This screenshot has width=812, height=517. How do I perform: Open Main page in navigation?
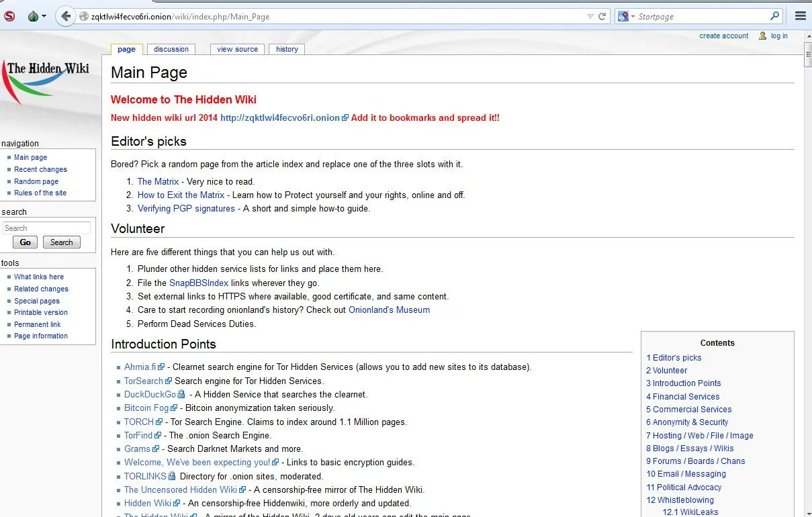[30, 157]
